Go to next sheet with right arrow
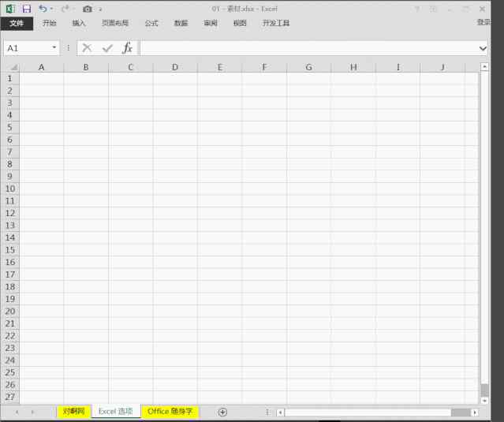 click(x=32, y=412)
